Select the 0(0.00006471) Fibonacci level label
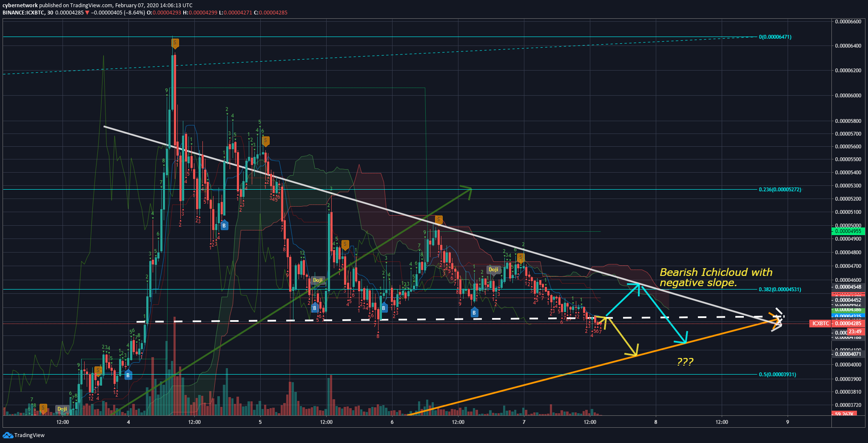868x443 pixels. 775,37
